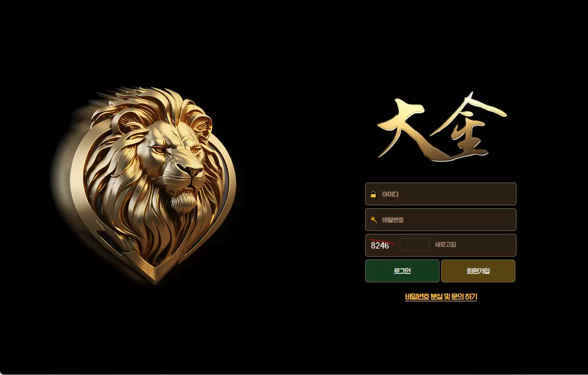Image resolution: width=588 pixels, height=375 pixels.
Task: Open 비밀번호 분실 및 문의 하기 link
Action: tap(441, 297)
